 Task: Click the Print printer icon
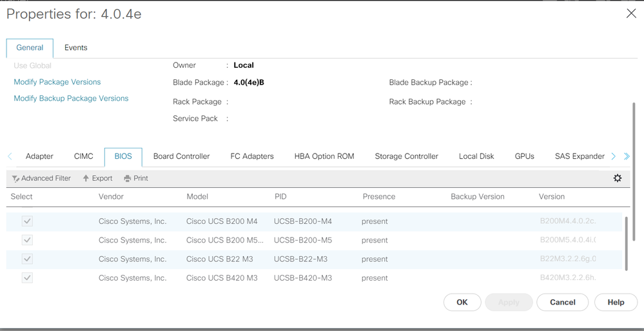[128, 179]
